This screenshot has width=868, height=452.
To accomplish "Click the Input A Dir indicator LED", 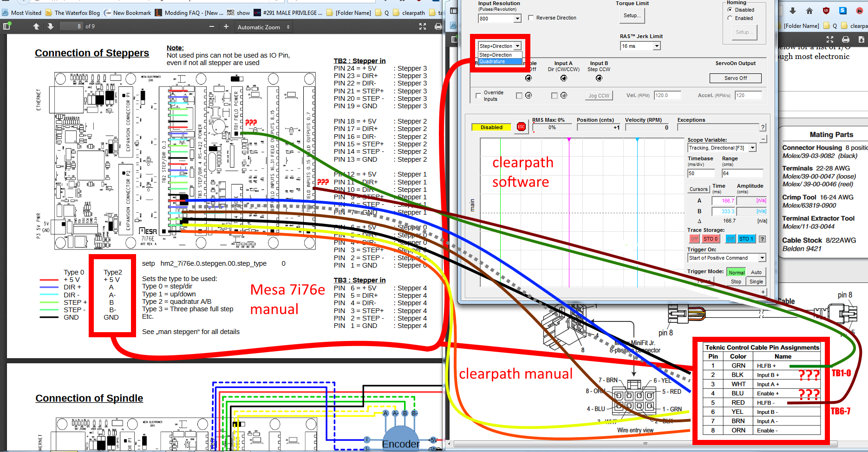I will [x=563, y=78].
